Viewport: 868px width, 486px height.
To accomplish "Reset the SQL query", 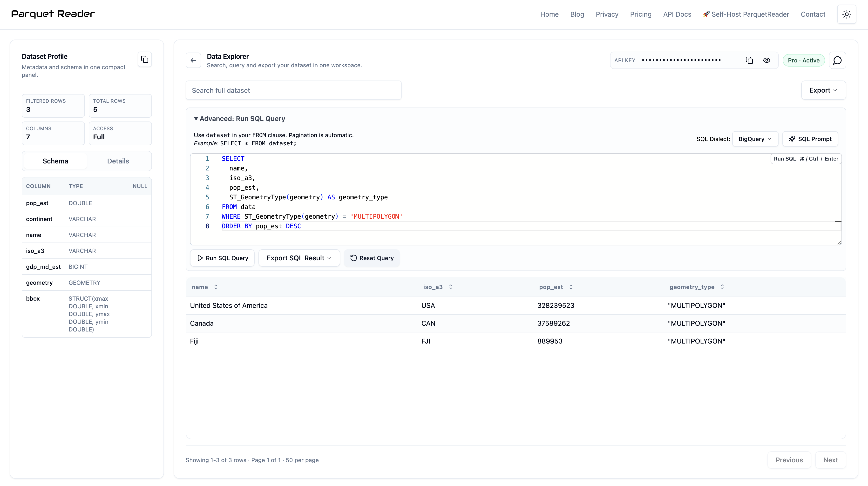I will tap(372, 258).
